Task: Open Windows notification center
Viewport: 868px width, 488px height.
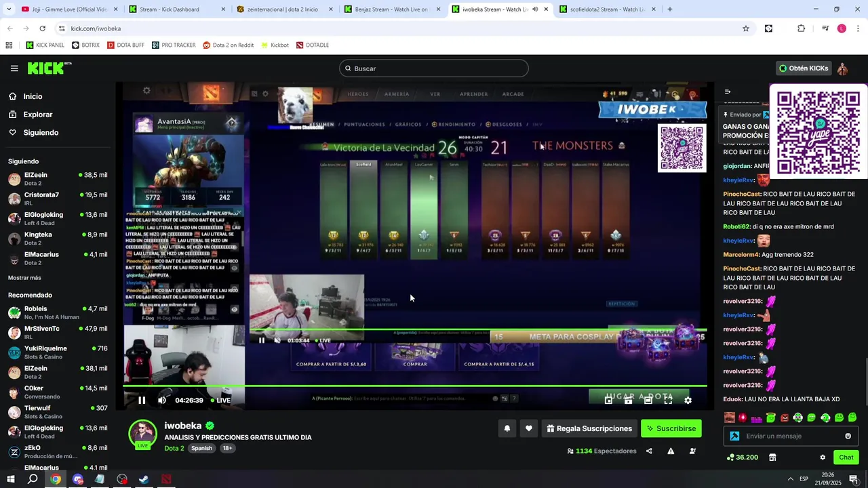Action: click(x=853, y=479)
